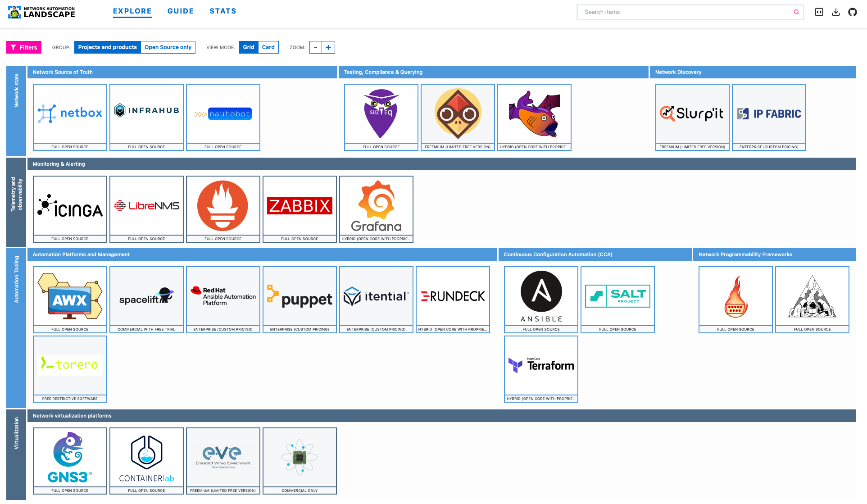Open the GROUP dropdown selector

tap(107, 47)
